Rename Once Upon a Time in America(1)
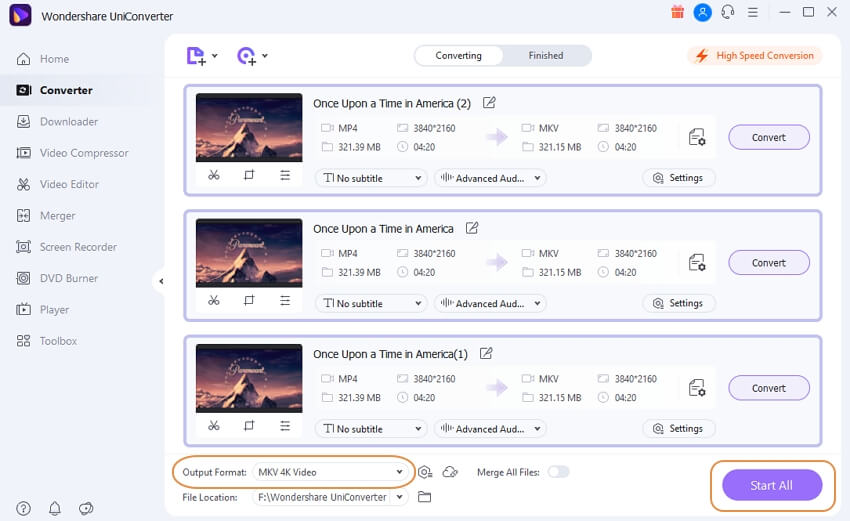This screenshot has width=850, height=521. tap(486, 353)
